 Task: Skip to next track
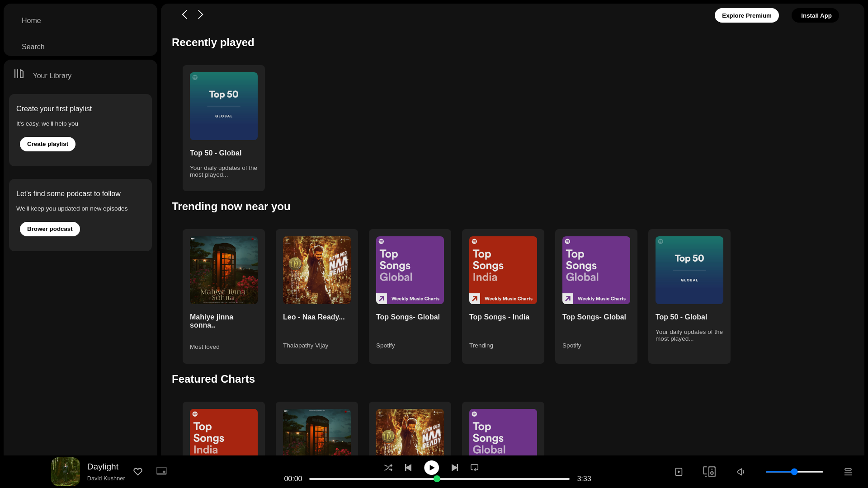coord(455,468)
